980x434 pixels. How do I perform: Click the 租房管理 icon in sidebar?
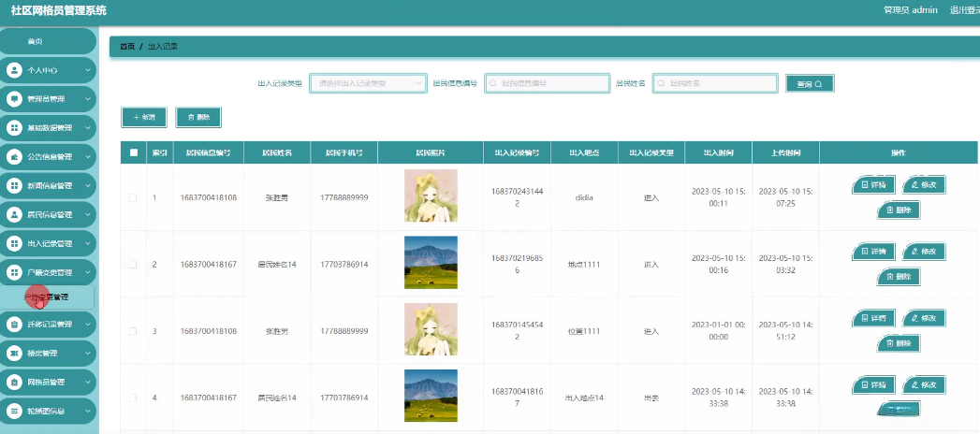pyautogui.click(x=14, y=353)
